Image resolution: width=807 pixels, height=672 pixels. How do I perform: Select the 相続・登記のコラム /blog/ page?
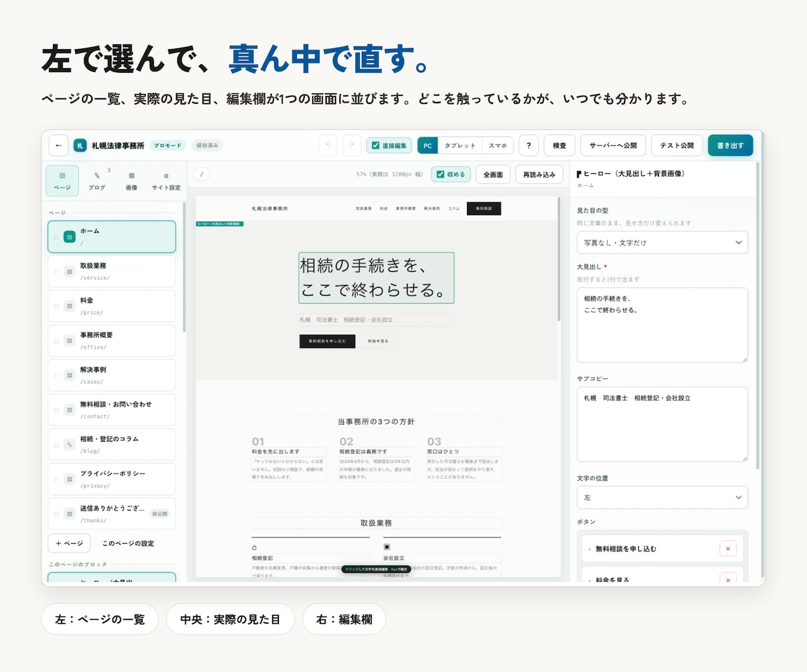[x=112, y=444]
